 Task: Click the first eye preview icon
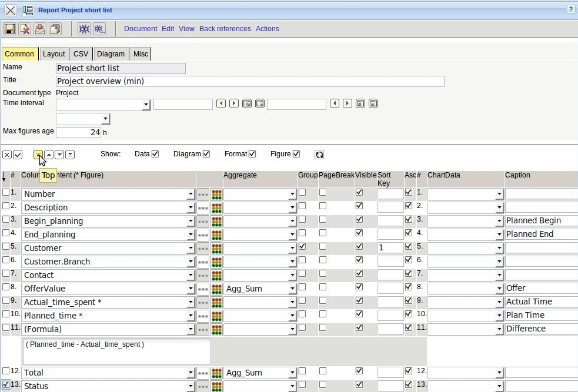click(x=84, y=29)
